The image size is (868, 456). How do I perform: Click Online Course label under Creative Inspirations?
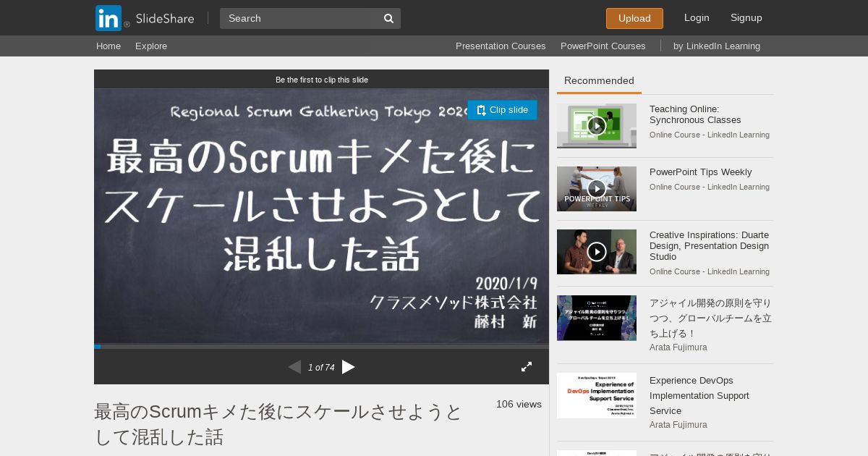[710, 271]
